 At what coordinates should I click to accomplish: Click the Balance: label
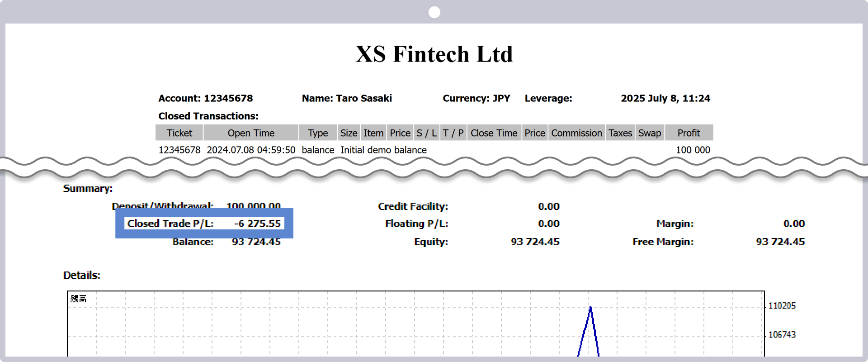tap(193, 242)
